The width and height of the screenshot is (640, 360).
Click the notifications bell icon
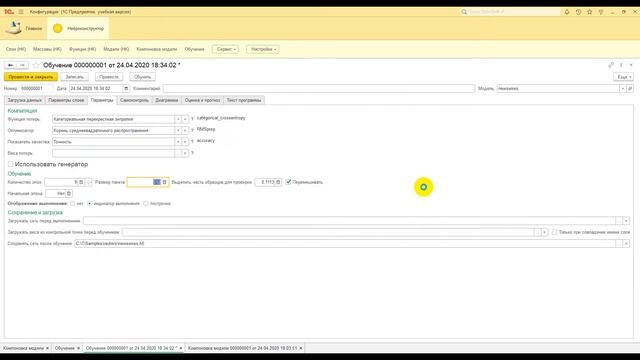point(567,12)
